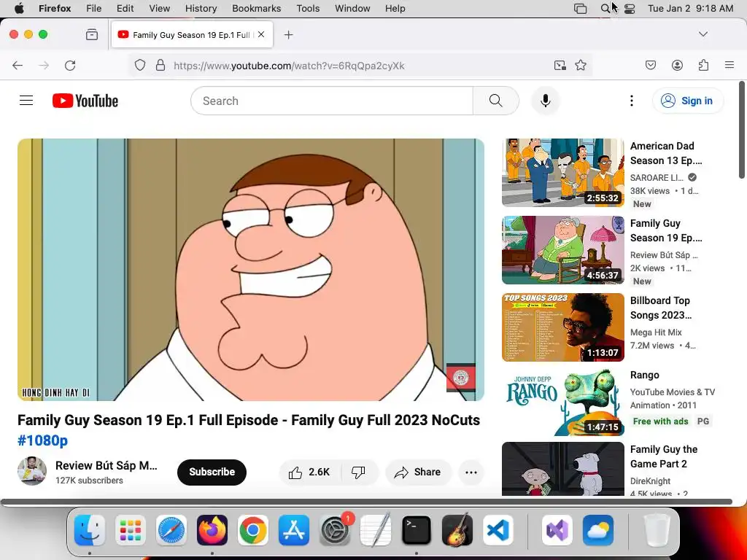Open the History menu

pyautogui.click(x=201, y=9)
